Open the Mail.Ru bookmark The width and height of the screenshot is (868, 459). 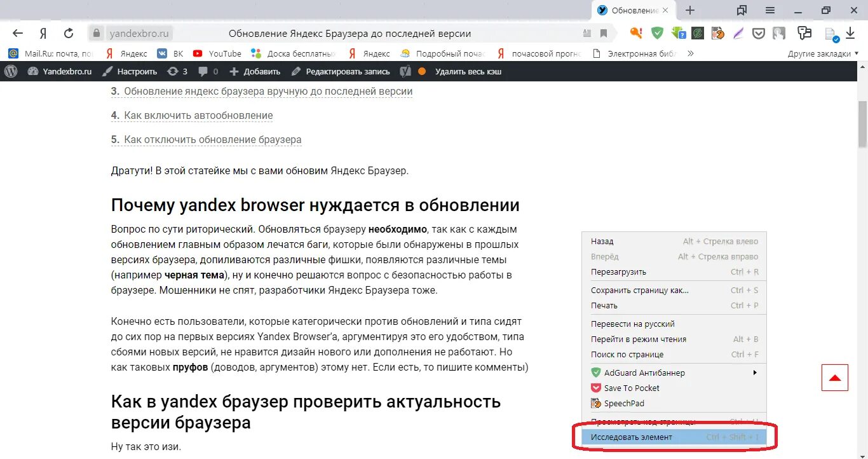51,53
